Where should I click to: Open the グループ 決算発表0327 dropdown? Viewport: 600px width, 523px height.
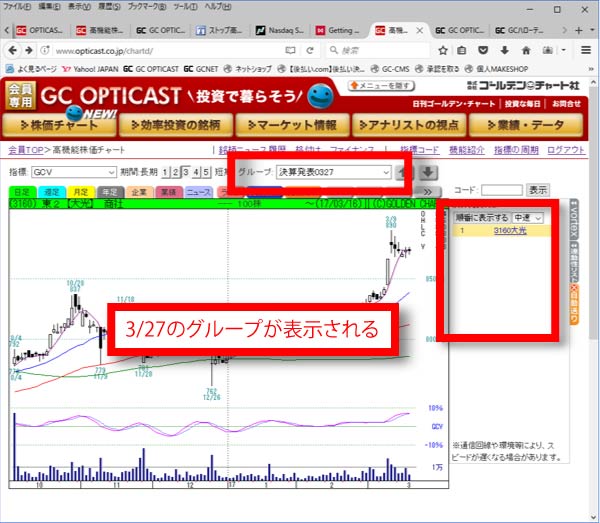[333, 172]
